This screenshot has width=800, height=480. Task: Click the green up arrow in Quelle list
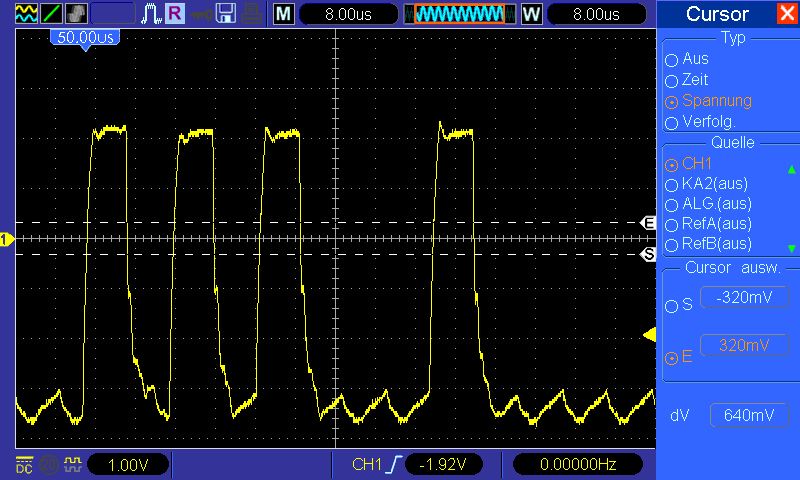click(x=791, y=169)
